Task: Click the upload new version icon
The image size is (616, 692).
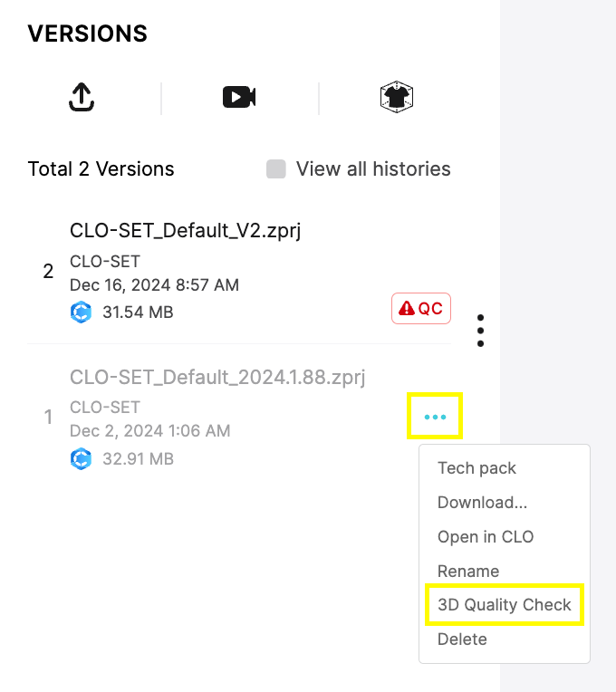Action: (82, 97)
